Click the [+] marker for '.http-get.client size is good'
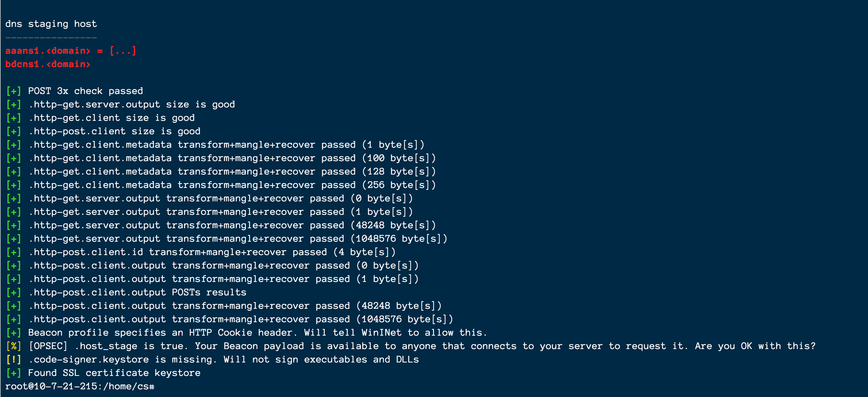This screenshot has height=397, width=868. [13, 118]
